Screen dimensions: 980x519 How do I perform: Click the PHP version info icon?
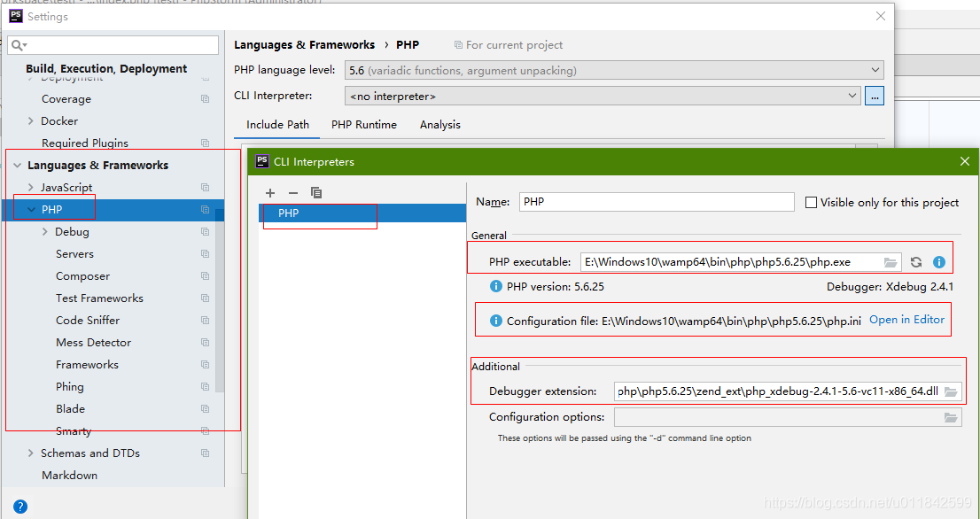coord(495,287)
